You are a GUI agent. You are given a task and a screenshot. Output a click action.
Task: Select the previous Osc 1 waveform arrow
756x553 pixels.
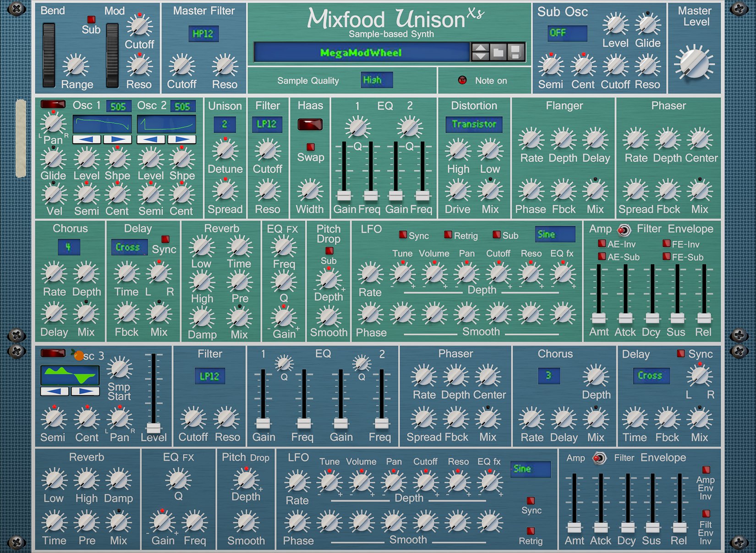pos(86,139)
